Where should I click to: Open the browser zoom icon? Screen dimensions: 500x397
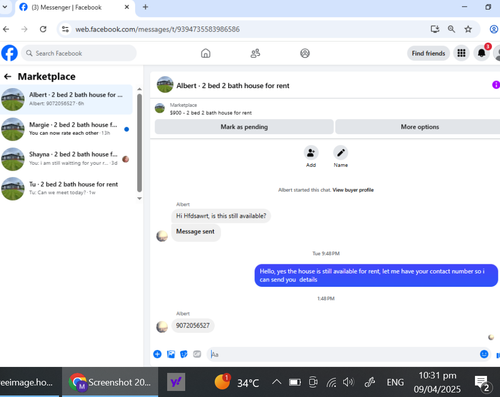point(451,29)
